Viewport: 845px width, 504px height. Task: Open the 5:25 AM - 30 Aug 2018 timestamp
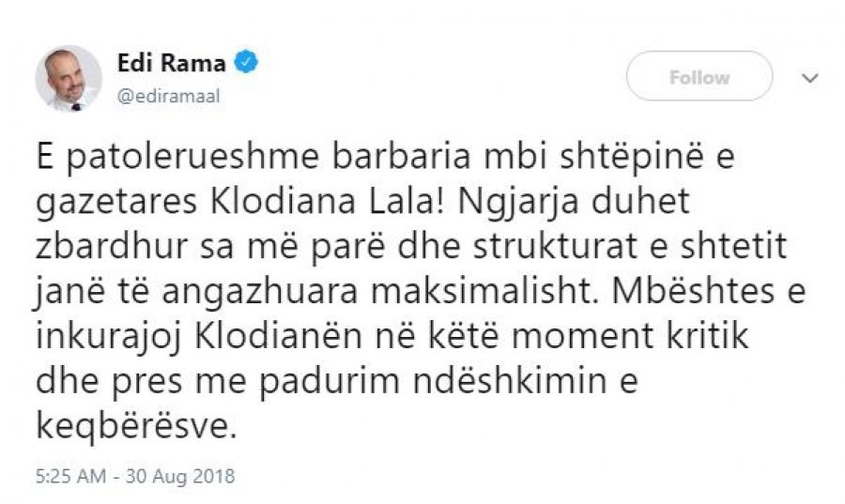(x=133, y=476)
